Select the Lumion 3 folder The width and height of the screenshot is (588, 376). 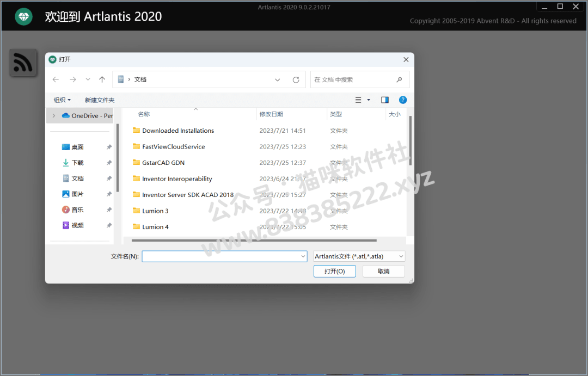(155, 211)
